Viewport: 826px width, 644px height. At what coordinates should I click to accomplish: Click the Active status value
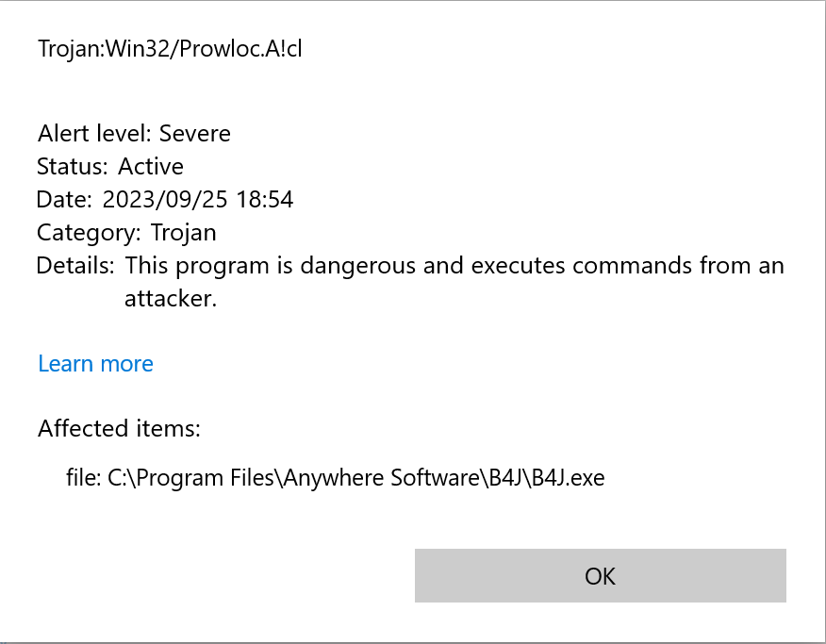click(x=151, y=166)
